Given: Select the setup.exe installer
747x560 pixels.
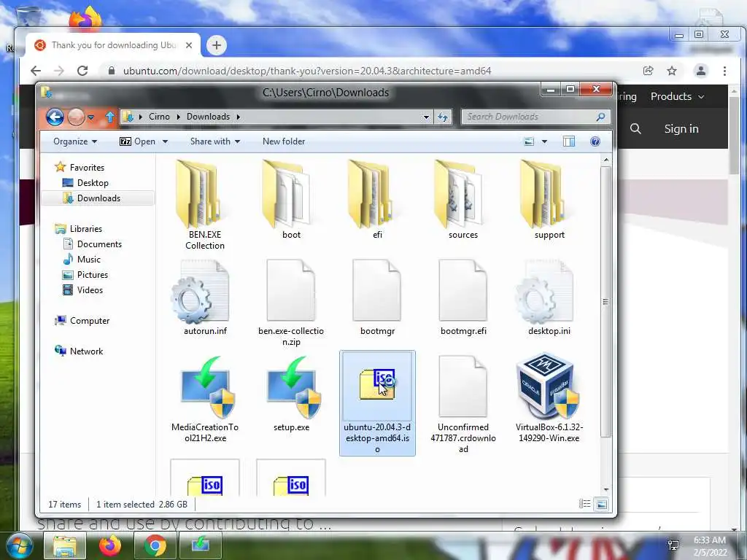Looking at the screenshot, I should pyautogui.click(x=291, y=394).
